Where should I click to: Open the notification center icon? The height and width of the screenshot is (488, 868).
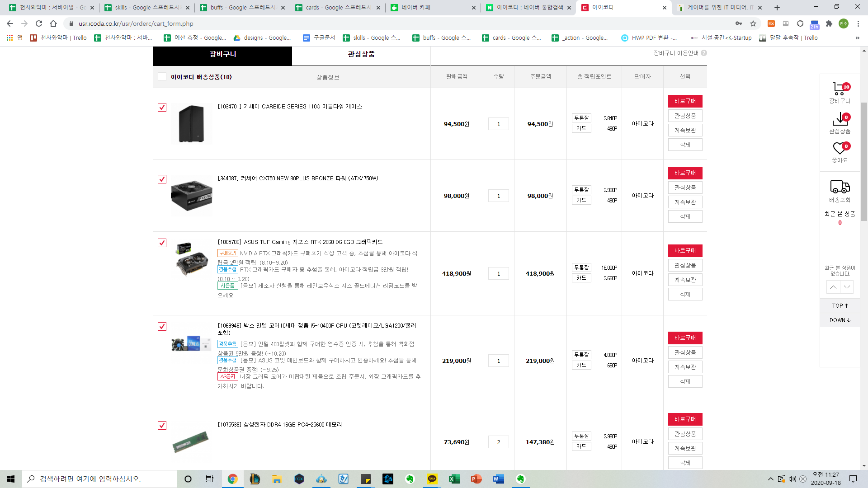(853, 479)
